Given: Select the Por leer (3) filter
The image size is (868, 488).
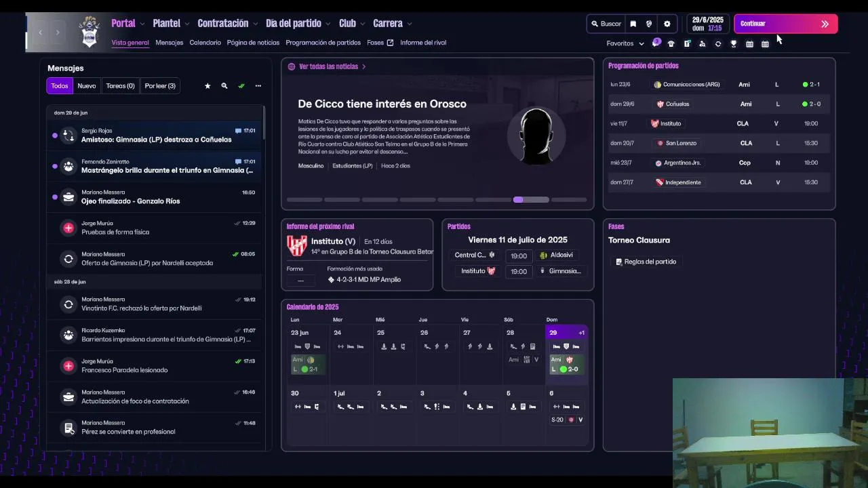Looking at the screenshot, I should click(x=160, y=86).
